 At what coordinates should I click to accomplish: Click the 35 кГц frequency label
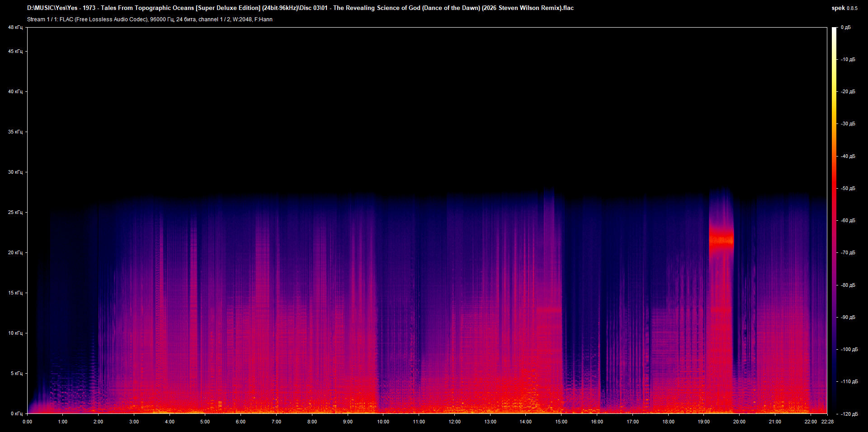tap(15, 132)
